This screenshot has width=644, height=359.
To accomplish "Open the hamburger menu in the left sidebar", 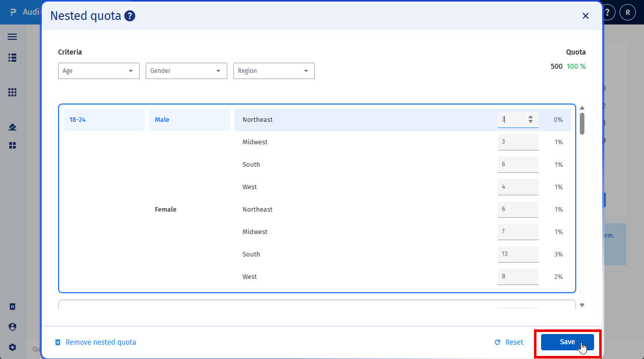I will tap(12, 37).
